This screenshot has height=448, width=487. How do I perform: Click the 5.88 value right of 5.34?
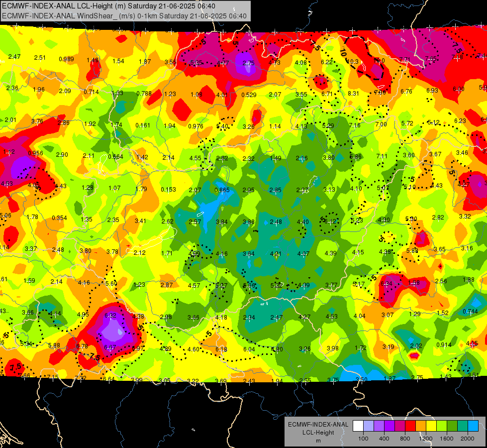[54, 345]
